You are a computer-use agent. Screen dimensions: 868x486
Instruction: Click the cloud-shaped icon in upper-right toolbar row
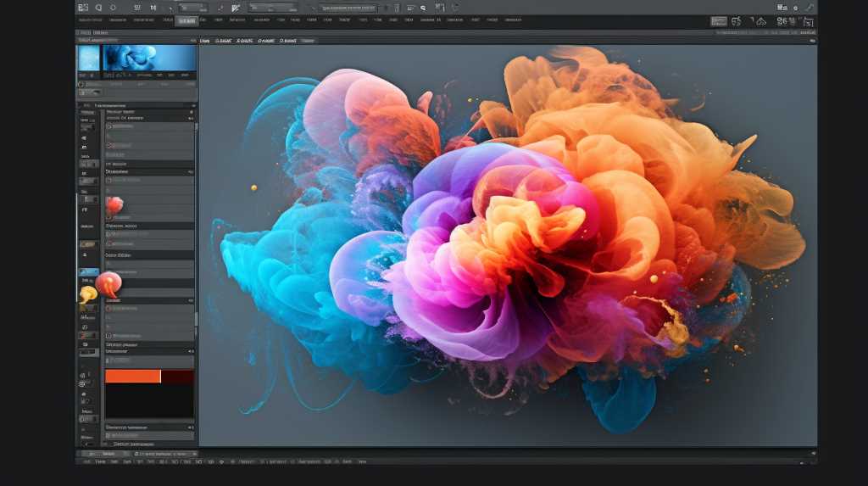point(762,21)
